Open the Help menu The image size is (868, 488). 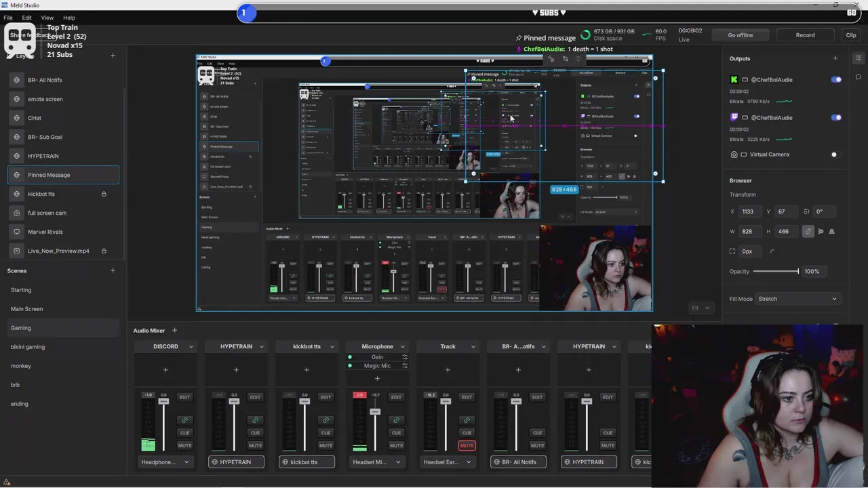pos(69,18)
